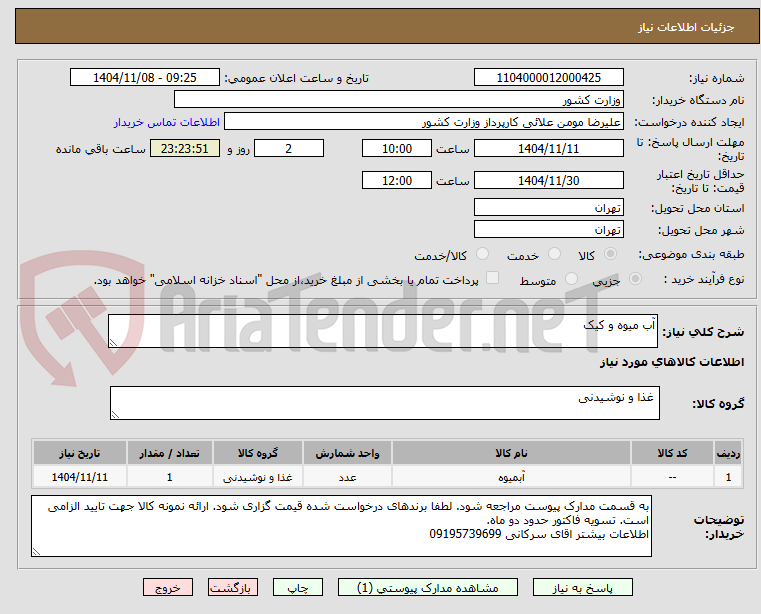
Task: Click the resize handle of توضیحات خریدار box
Action: (x=36, y=551)
